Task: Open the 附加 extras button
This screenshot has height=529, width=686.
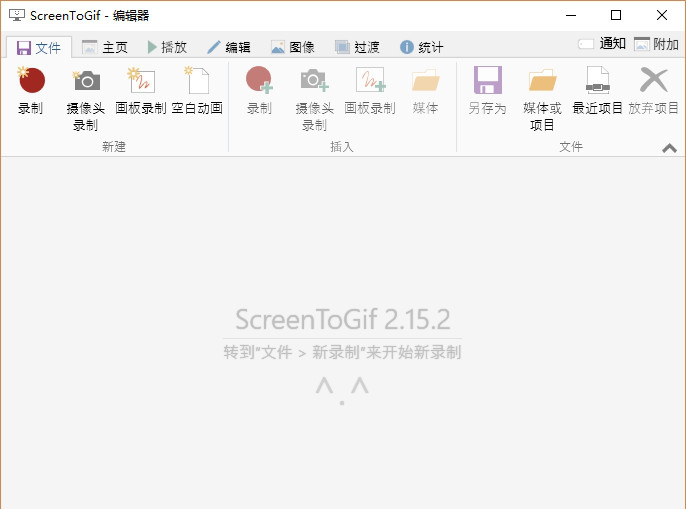Action: pos(656,44)
